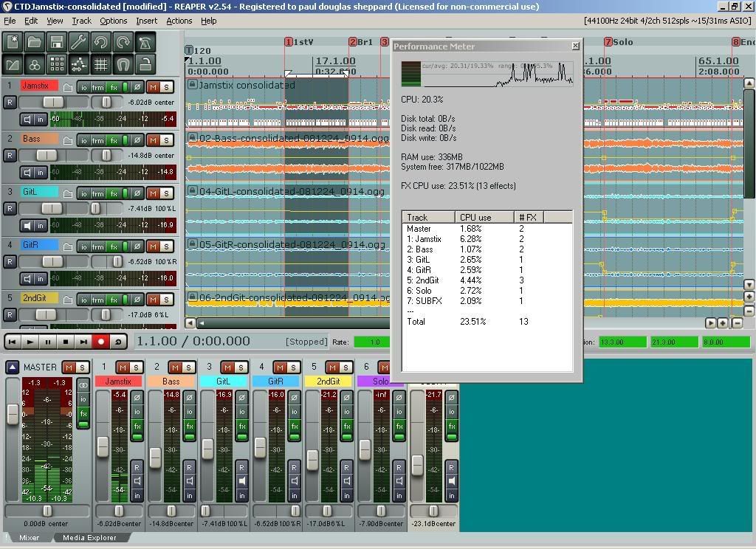The image size is (756, 549).
Task: Open the fx button on the Bass track
Action: coord(114,140)
